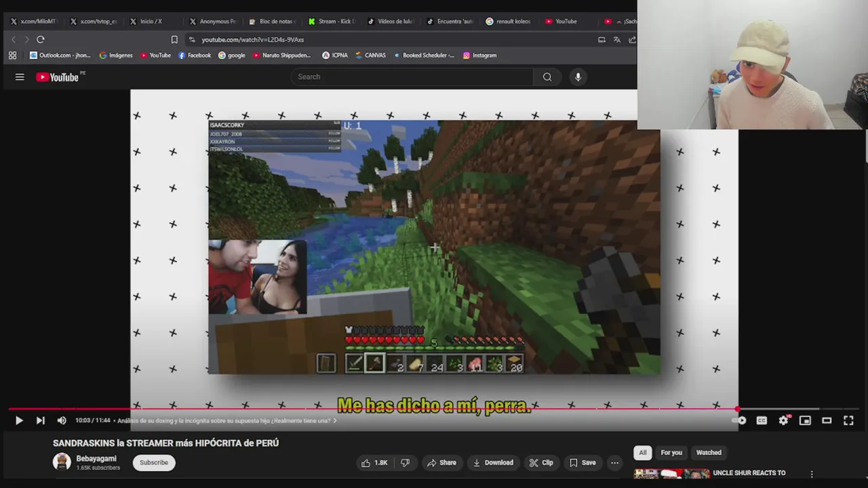868x488 pixels.
Task: Open Bebayagami channel name link
Action: pos(96,459)
